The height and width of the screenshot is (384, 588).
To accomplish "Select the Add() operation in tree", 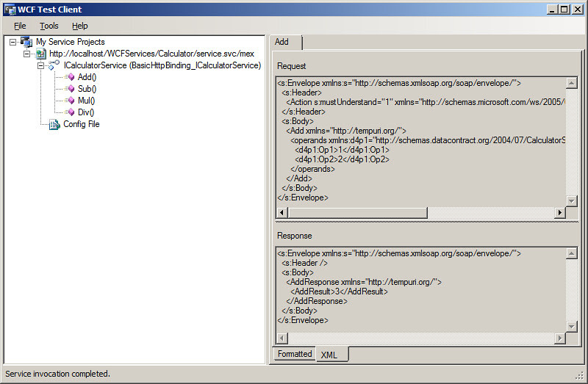I will (87, 77).
